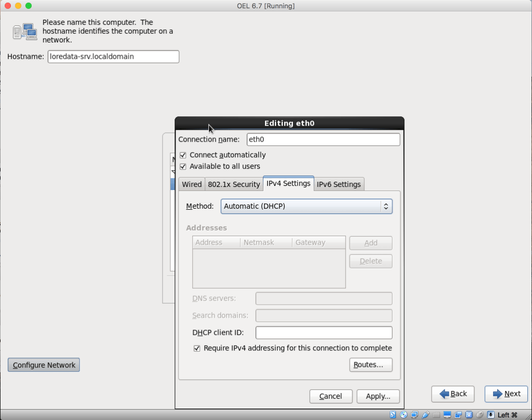Click into the DHCP client ID field
The image size is (532, 420).
(x=324, y=333)
